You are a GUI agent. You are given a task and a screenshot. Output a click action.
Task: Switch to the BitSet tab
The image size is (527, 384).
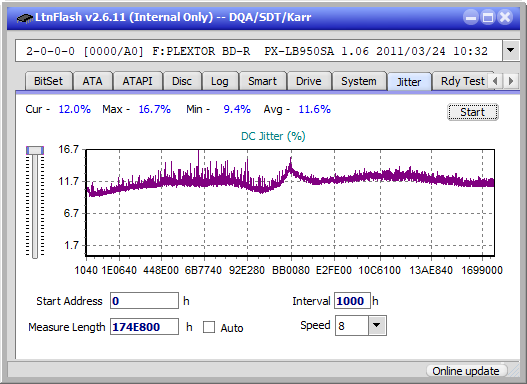tap(48, 81)
